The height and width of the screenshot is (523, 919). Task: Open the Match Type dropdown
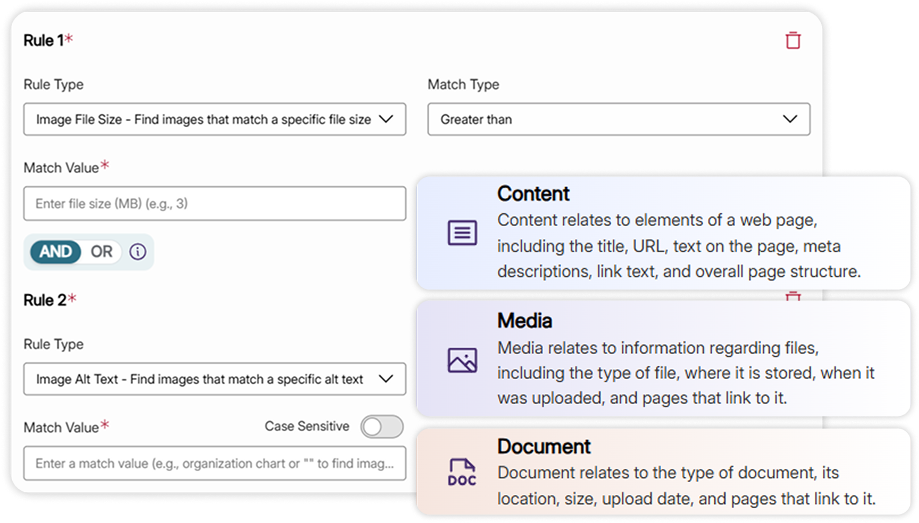point(618,119)
